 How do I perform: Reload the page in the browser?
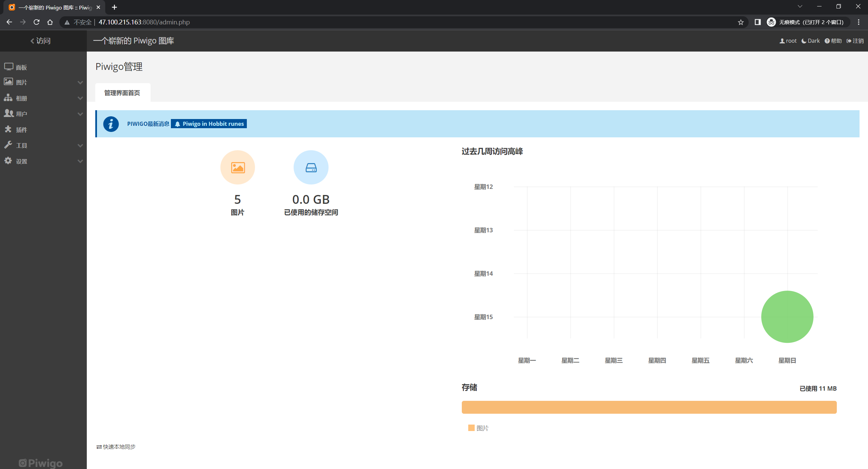(37, 22)
